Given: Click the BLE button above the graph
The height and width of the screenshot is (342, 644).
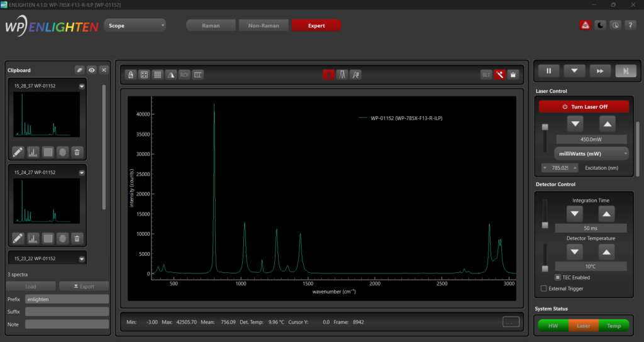Looking at the screenshot, I should tap(486, 74).
